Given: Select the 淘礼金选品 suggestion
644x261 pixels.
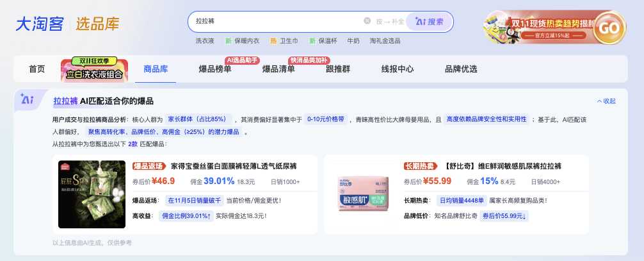Looking at the screenshot, I should (385, 41).
